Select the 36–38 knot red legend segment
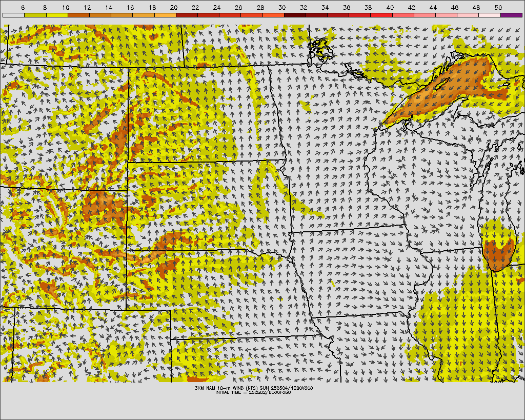Screen dimensions: 525x420 click(x=359, y=15)
